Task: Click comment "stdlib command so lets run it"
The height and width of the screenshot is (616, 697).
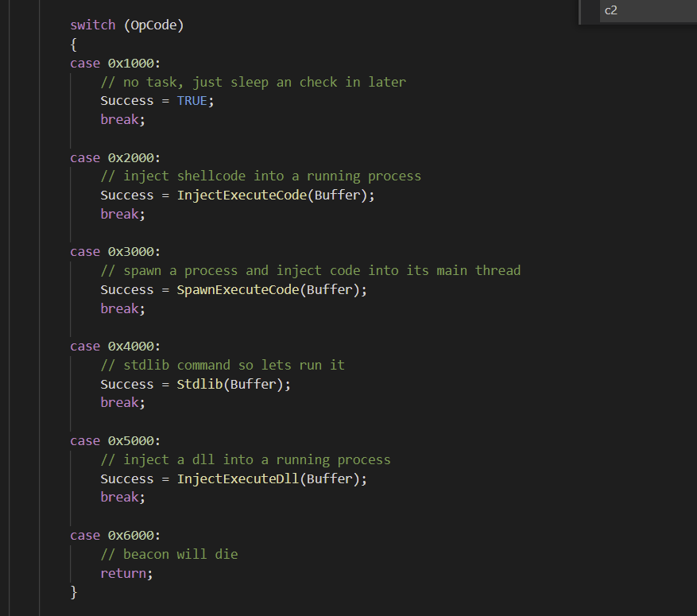Action: pyautogui.click(x=223, y=366)
